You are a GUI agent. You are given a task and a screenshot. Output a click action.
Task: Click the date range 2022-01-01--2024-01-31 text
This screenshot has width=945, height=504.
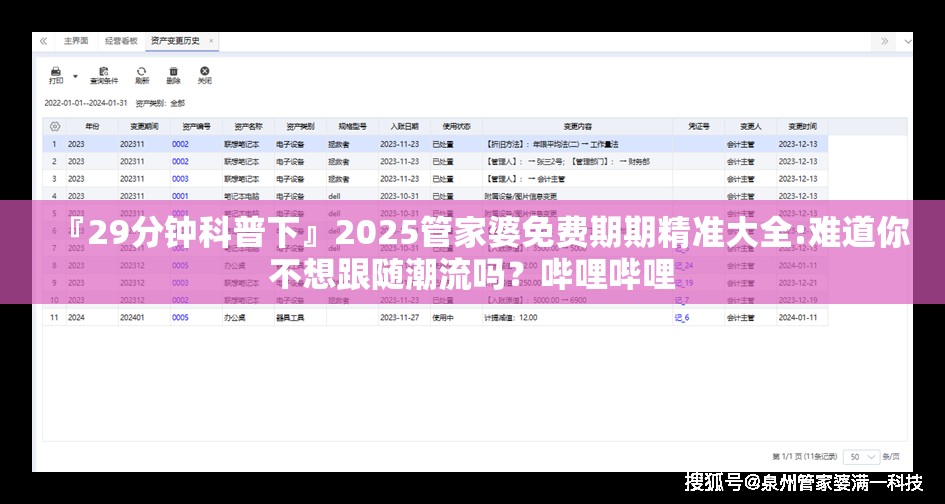pyautogui.click(x=86, y=103)
